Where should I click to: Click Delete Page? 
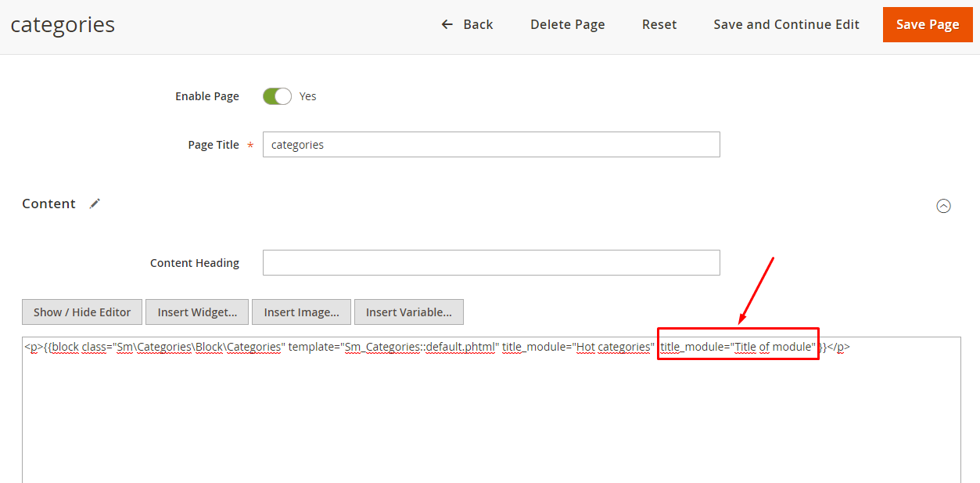pos(568,24)
